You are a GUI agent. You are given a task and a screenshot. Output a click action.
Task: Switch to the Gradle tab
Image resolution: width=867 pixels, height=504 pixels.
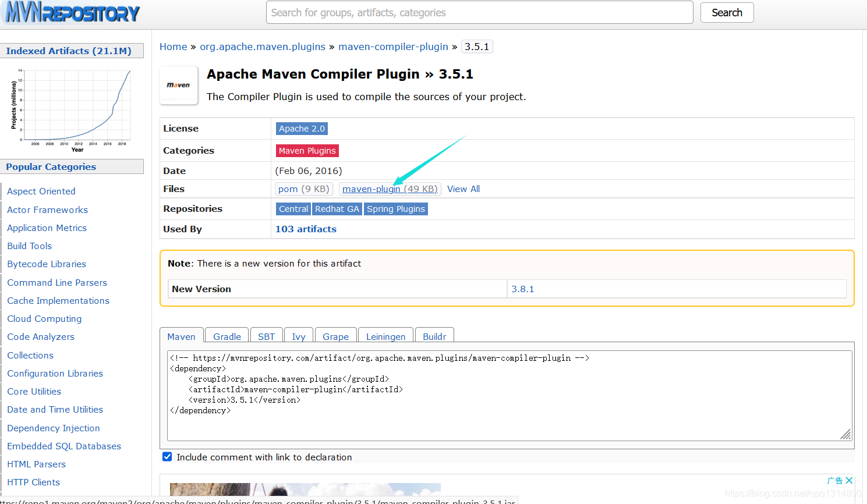tap(227, 336)
